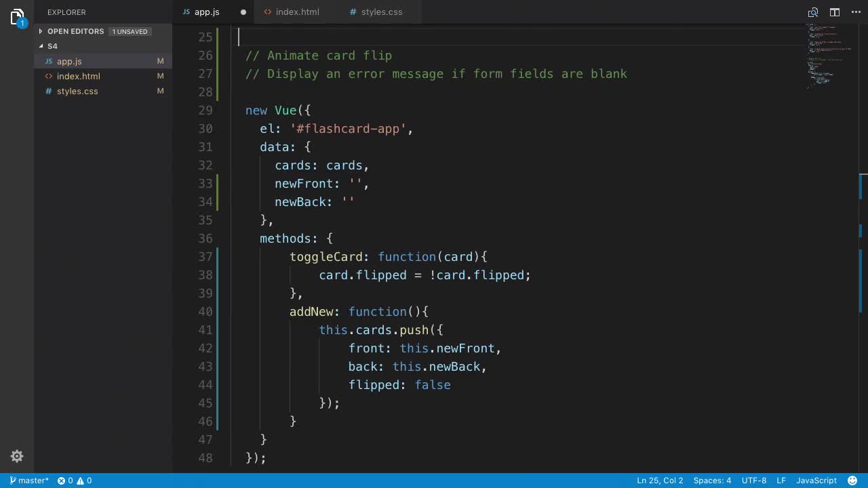This screenshot has width=868, height=488.
Task: Change end-of-line sequence via LF
Action: tap(781, 481)
